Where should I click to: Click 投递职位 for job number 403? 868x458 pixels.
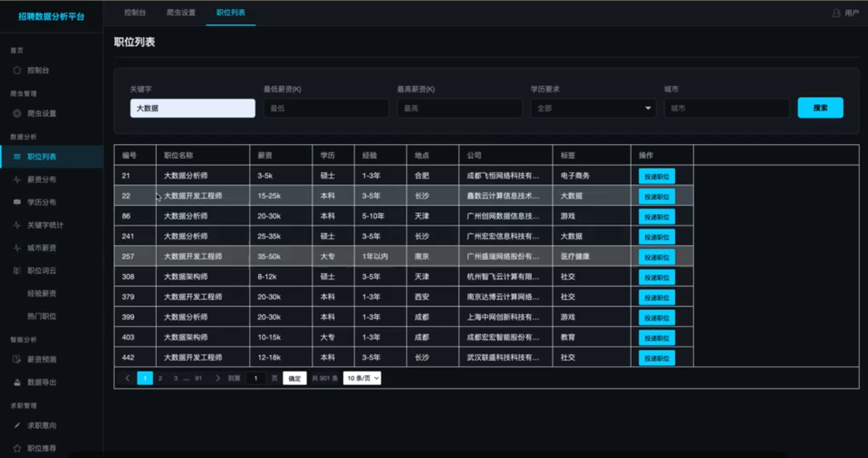657,338
